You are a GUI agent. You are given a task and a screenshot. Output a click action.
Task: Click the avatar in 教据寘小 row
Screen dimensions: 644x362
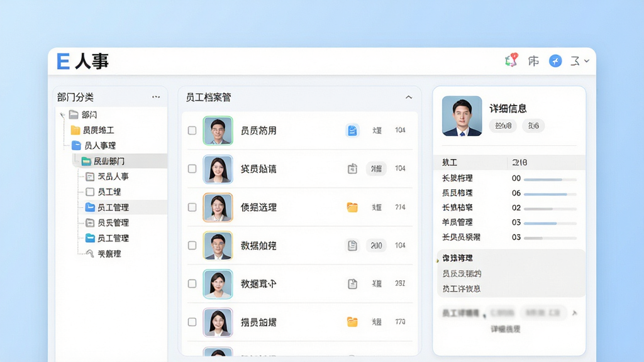pos(218,283)
